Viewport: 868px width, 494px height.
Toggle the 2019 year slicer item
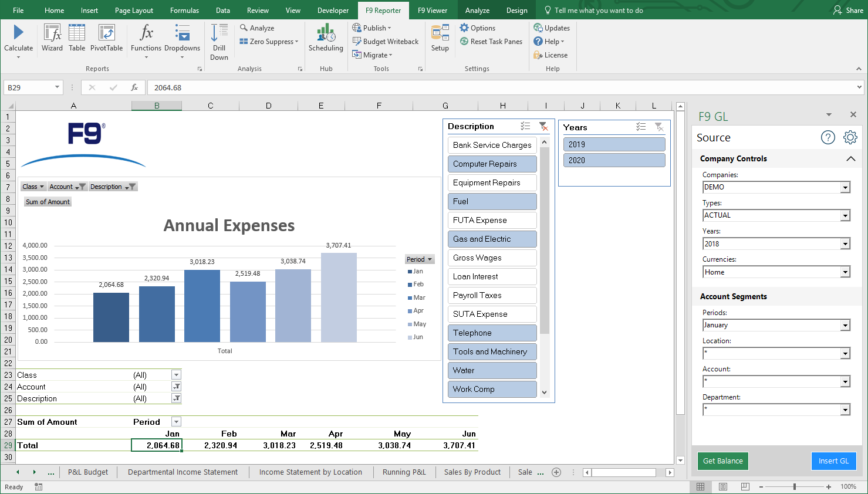point(614,144)
